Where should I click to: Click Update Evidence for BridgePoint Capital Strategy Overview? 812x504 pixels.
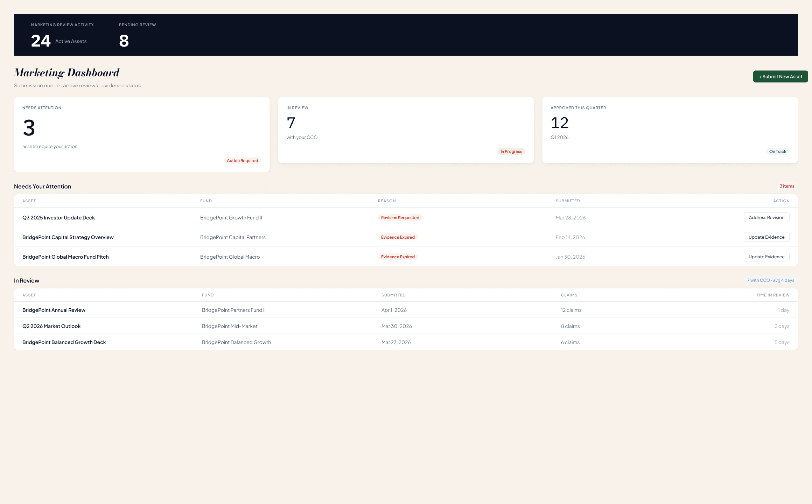click(766, 237)
